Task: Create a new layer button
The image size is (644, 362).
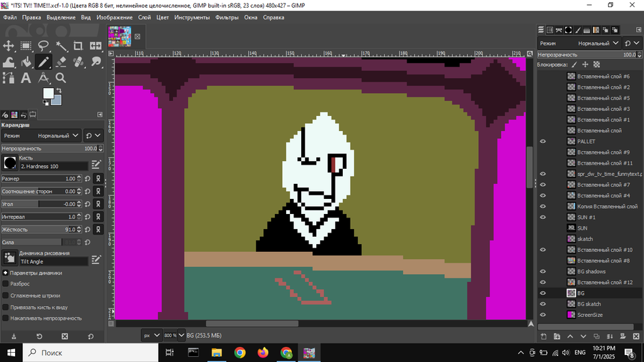Action: (543, 336)
